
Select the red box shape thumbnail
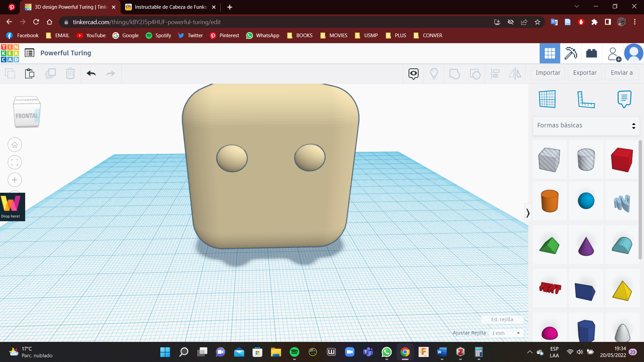point(622,160)
